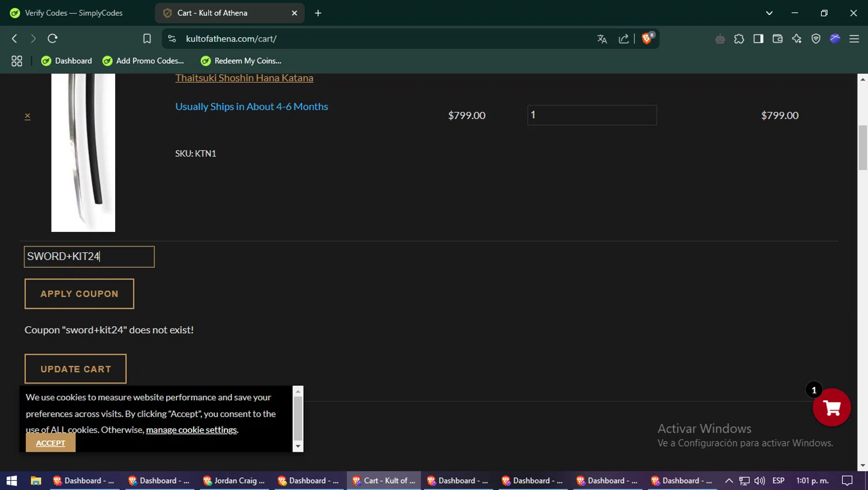Click the $799.00 subtotal amount
868x490 pixels.
(779, 116)
